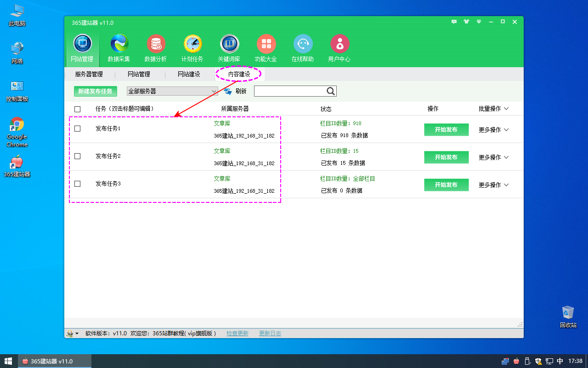Click the 所属服务器 column header
The image size is (588, 368).
pyautogui.click(x=235, y=109)
